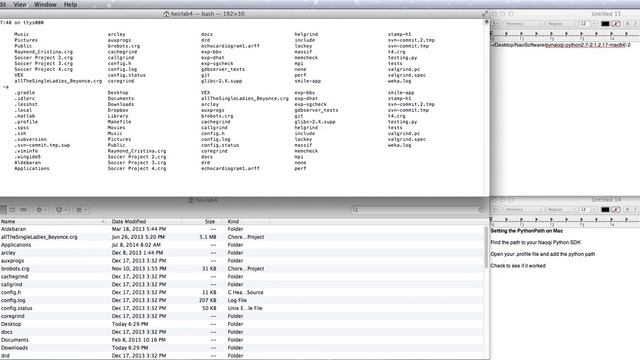Click '.svn-commit.tmp.swp' in Terminal output
The image size is (640, 360).
pos(42,145)
